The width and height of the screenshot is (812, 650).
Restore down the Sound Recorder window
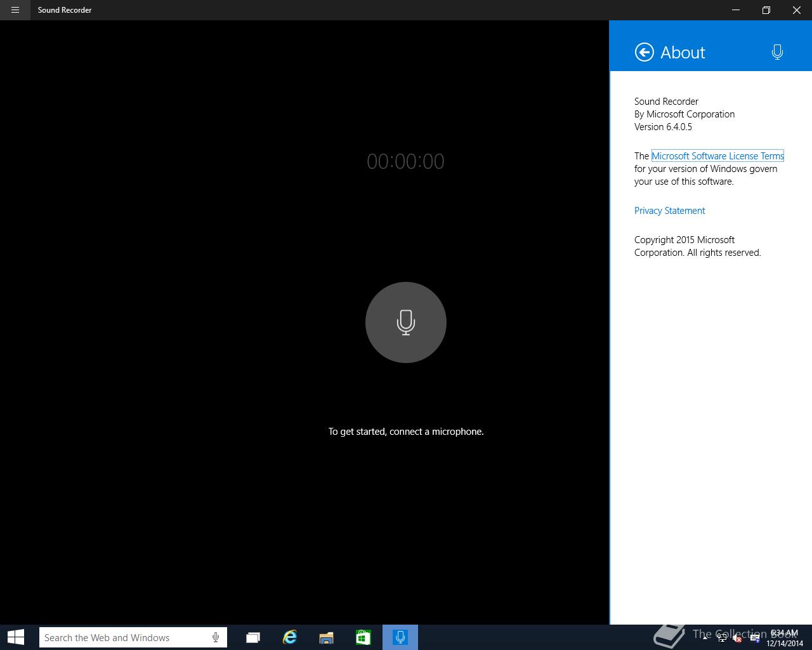point(766,10)
